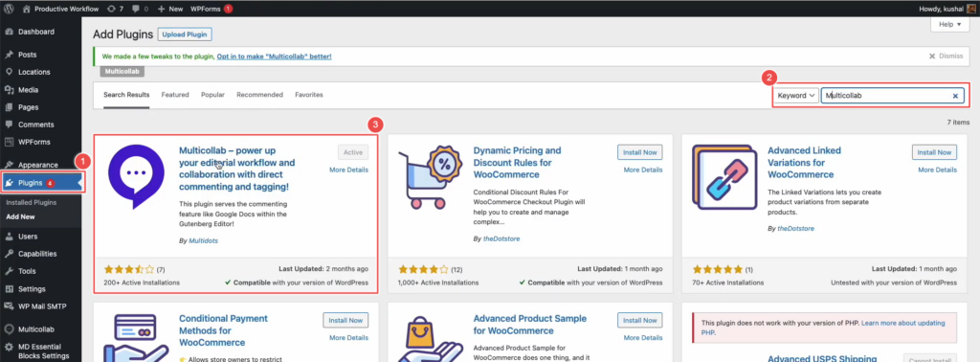Open the Multidots author link
The width and height of the screenshot is (980, 362).
[203, 240]
